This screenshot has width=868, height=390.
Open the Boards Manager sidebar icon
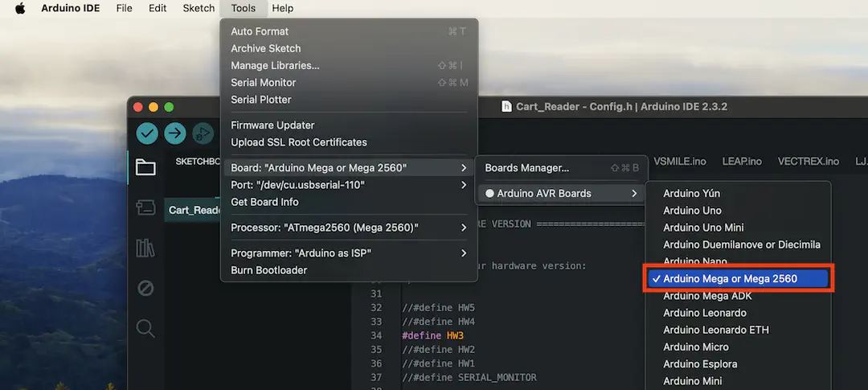tap(145, 207)
